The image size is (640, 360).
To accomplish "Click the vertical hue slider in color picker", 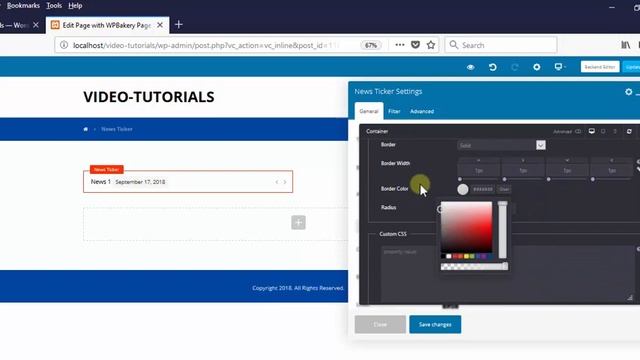I will coord(502,230).
